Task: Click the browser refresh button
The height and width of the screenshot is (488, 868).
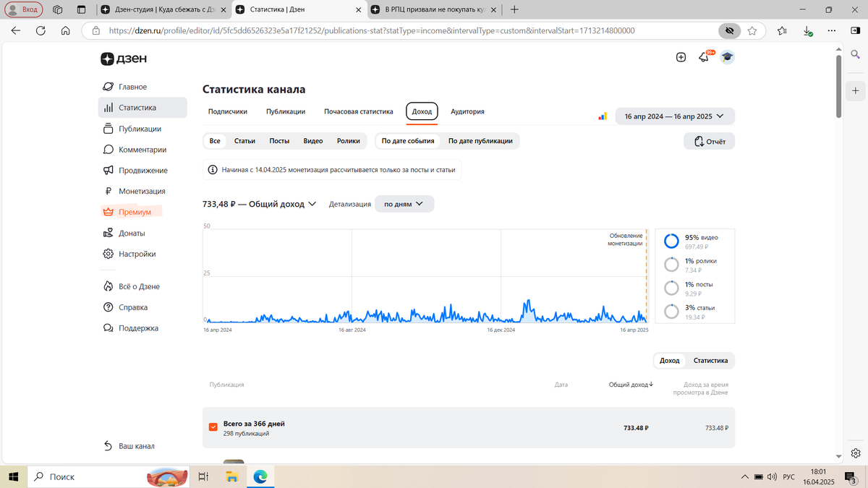Action: pos(41,31)
